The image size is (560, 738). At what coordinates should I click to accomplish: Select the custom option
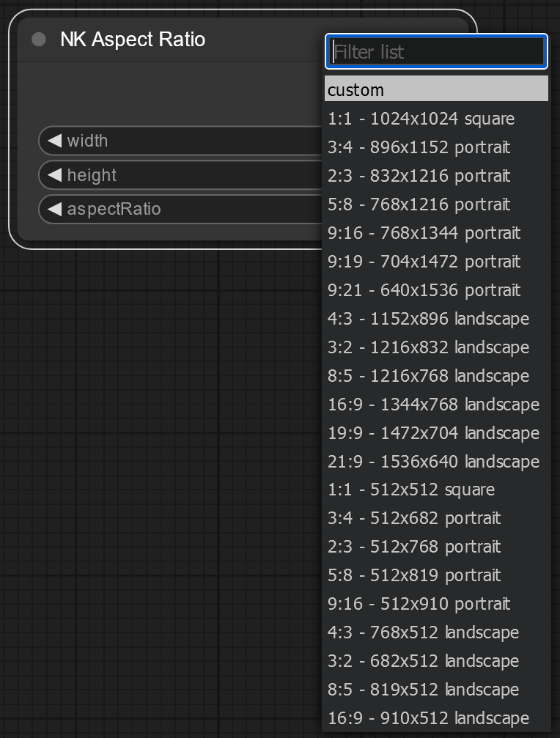click(x=436, y=89)
